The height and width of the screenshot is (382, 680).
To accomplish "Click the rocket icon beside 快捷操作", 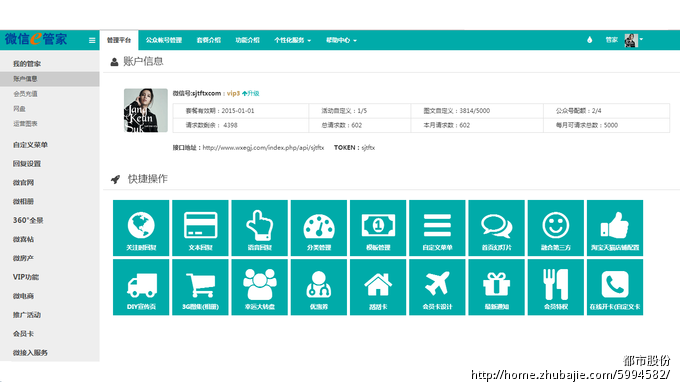I will click(x=115, y=179).
